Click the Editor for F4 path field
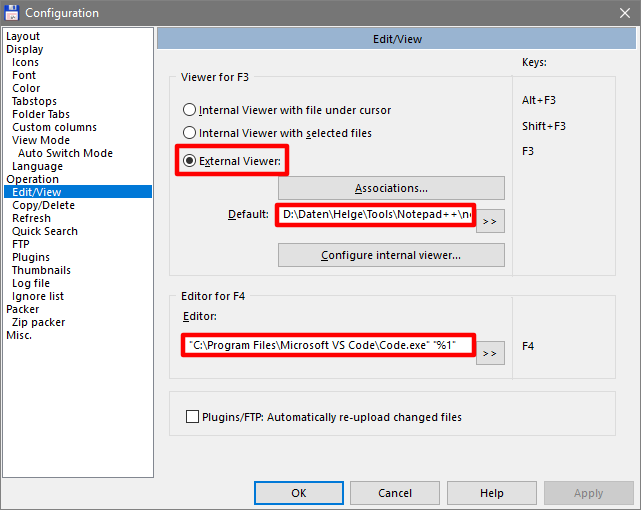The image size is (641, 510). coord(329,346)
